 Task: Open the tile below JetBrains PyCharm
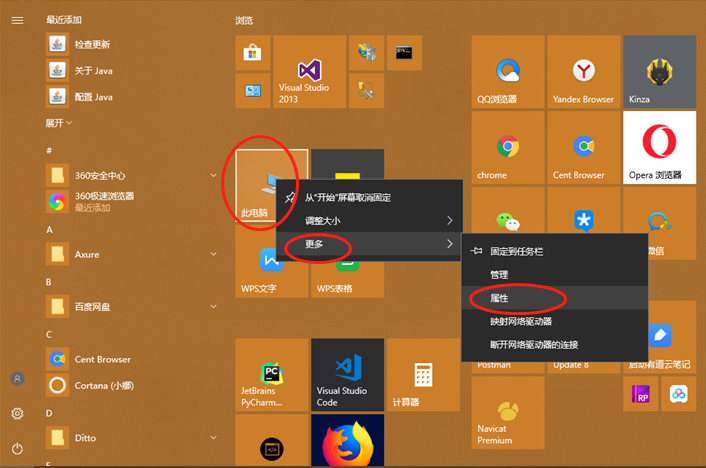[272, 441]
